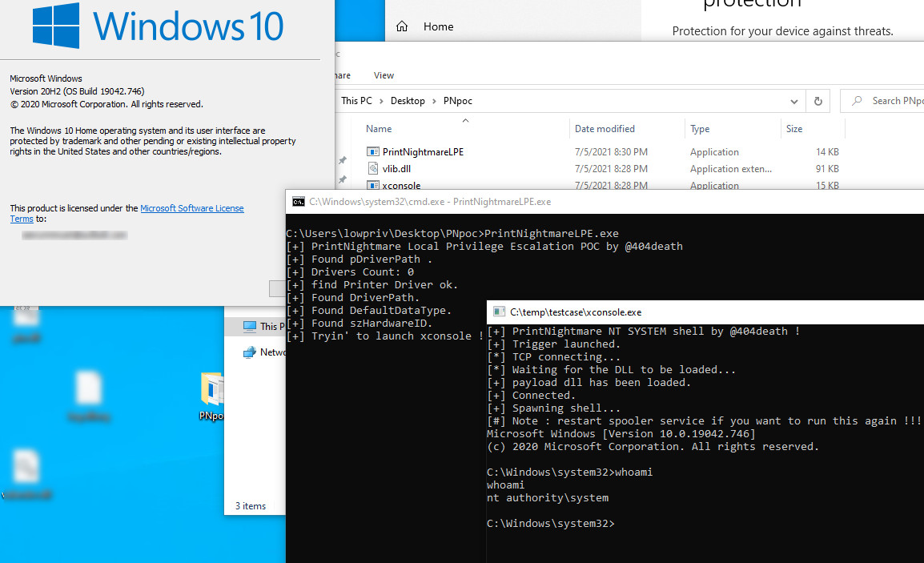Click the Version 20H2 build text

pos(77,91)
